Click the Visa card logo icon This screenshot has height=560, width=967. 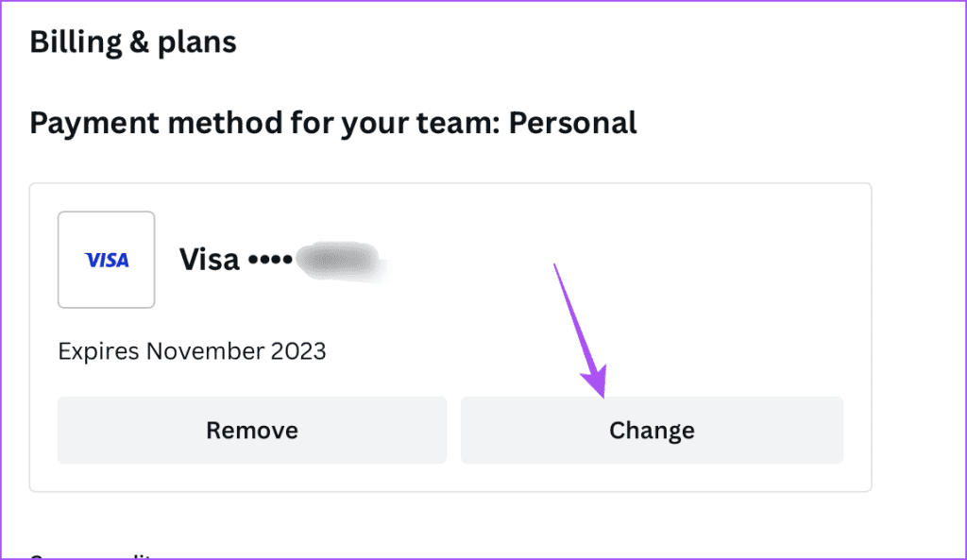pyautogui.click(x=107, y=261)
